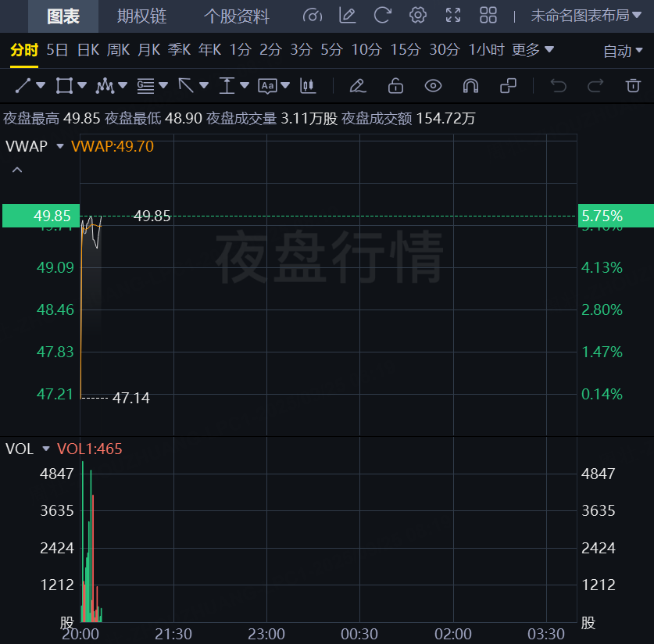
Task: Select the pencil drawing tool
Action: coord(357,85)
